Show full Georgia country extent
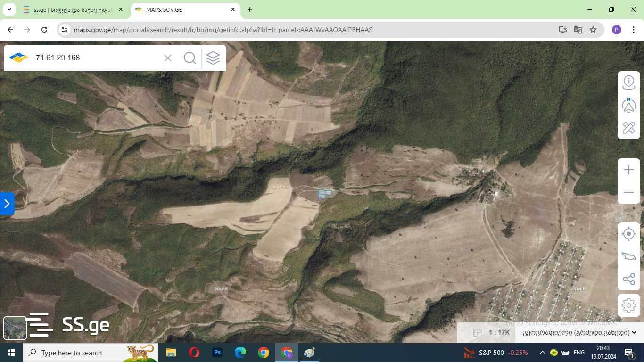 [x=628, y=256]
